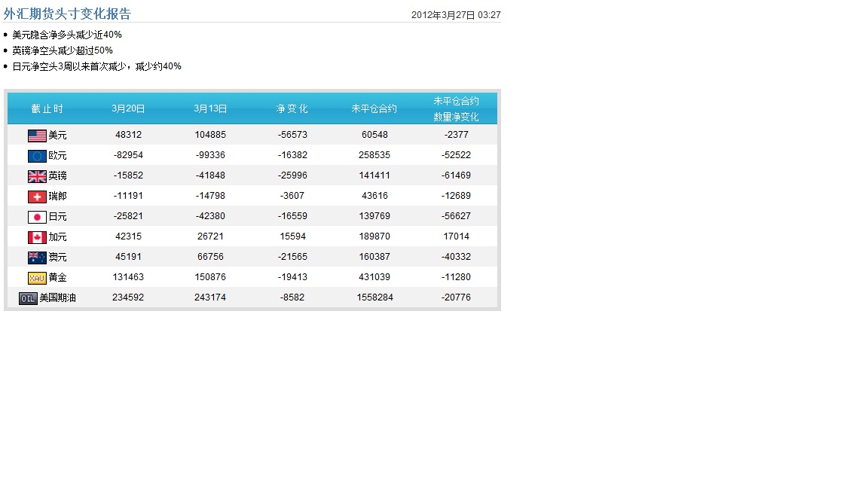
Task: Click the value 104885 in 美元 row
Action: 210,135
